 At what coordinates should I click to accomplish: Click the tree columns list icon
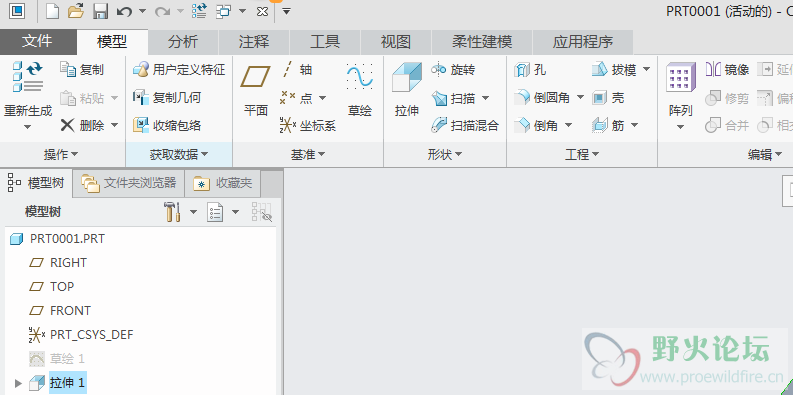coord(215,211)
